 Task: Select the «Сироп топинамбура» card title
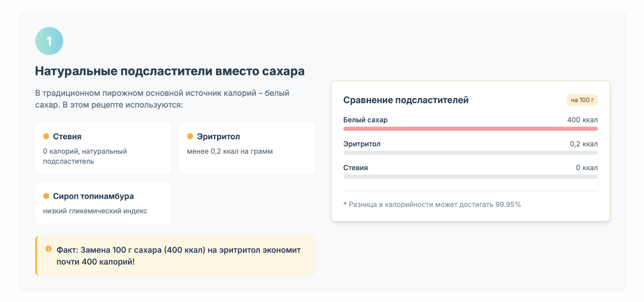point(93,196)
